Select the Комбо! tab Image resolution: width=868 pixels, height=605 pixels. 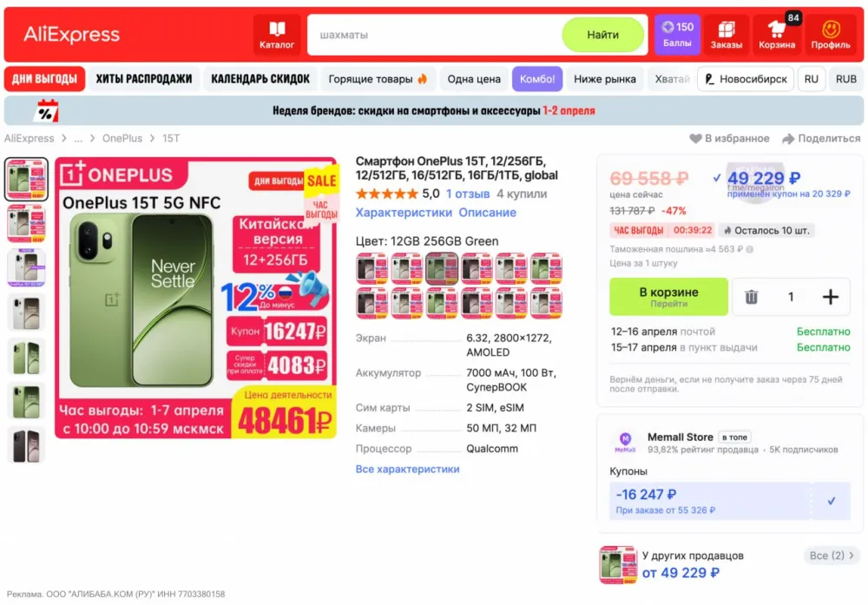click(537, 79)
